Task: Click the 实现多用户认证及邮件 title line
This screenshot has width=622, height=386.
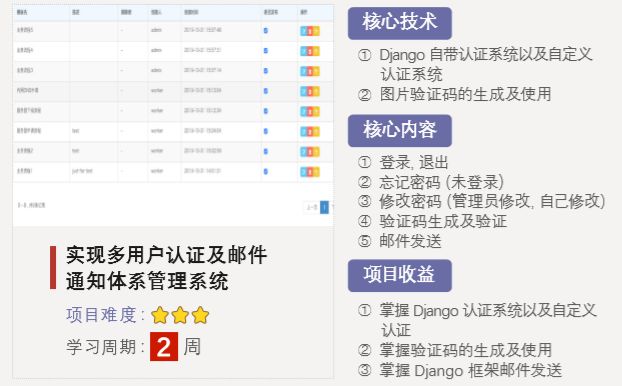Action: [167, 255]
